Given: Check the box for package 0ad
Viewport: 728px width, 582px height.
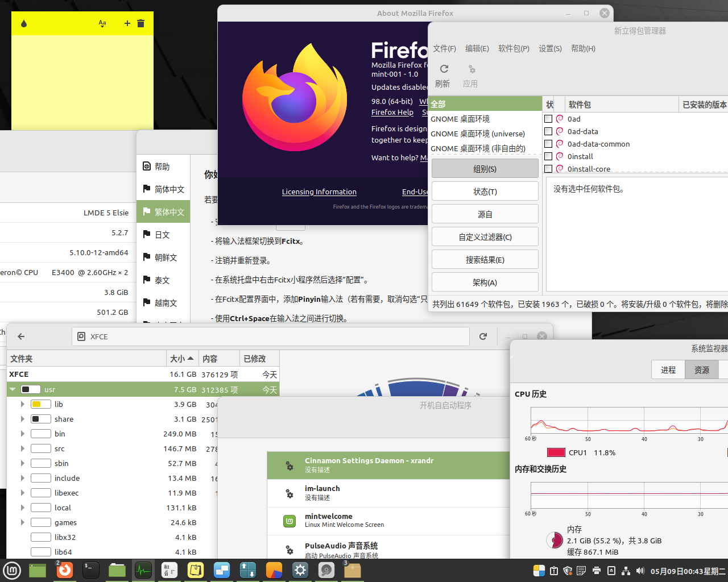Looking at the screenshot, I should pos(548,119).
